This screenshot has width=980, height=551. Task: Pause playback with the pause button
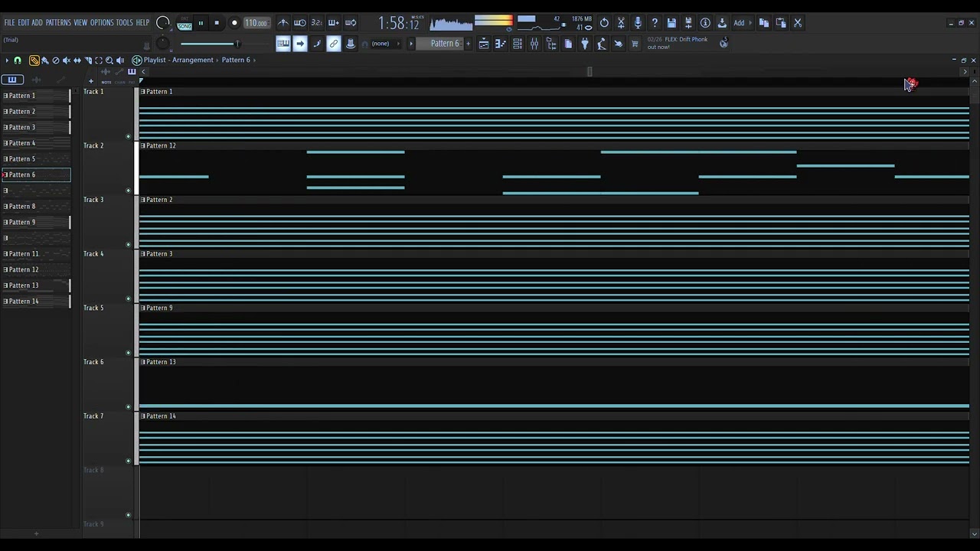coord(201,23)
